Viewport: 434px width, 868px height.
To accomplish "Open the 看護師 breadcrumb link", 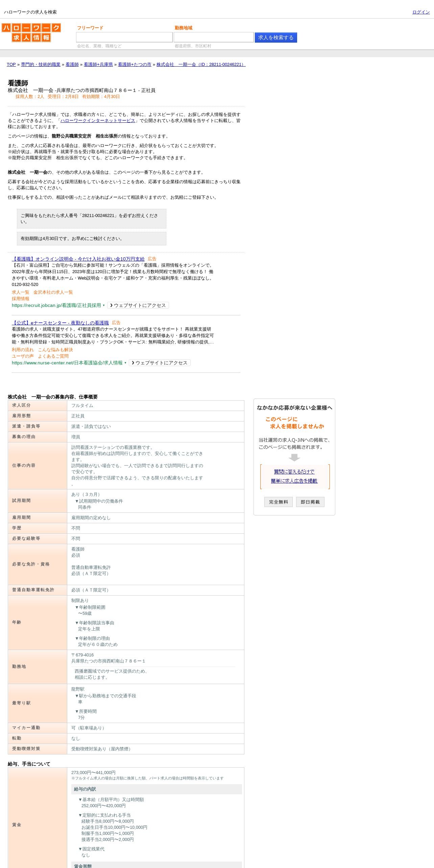I will click(72, 65).
